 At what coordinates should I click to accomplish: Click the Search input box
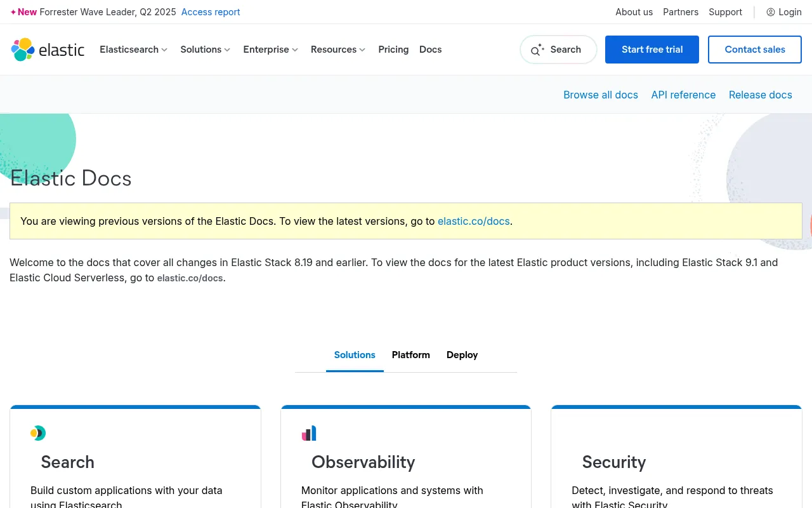[x=558, y=50]
